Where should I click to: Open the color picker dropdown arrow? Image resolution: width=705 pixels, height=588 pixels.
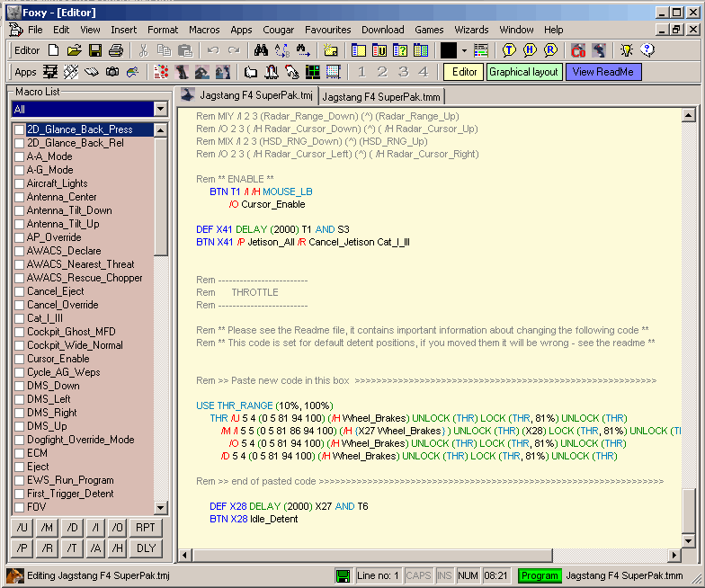click(465, 50)
